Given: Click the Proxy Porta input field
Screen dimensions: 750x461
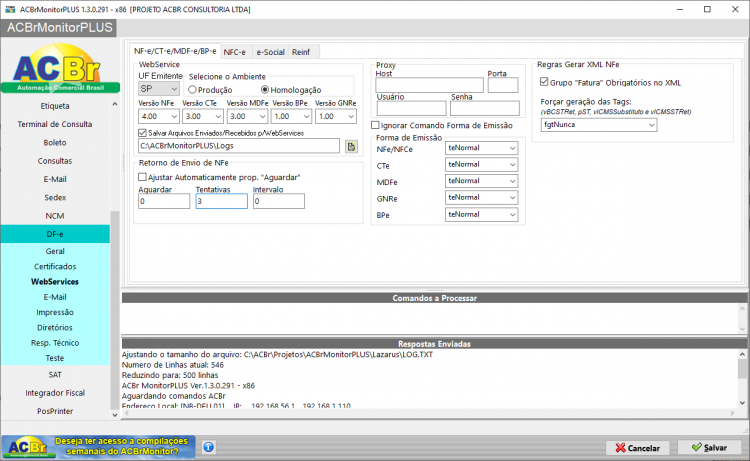Looking at the screenshot, I should pos(503,85).
